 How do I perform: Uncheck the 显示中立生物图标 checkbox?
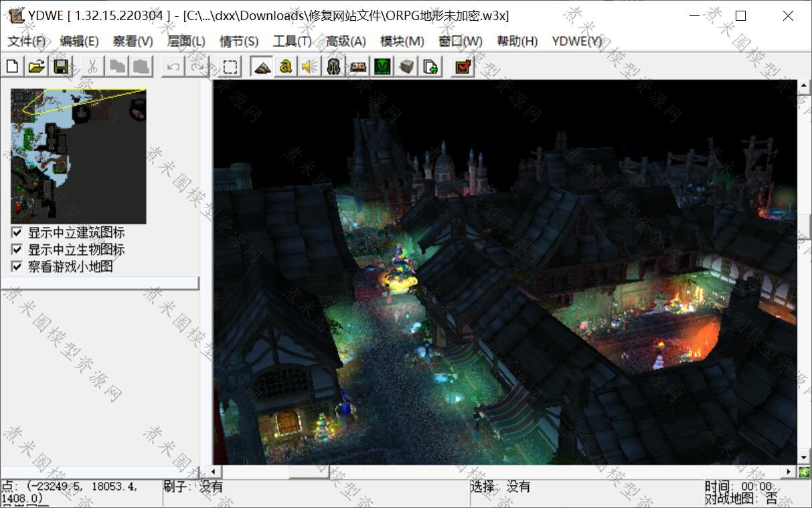pyautogui.click(x=17, y=250)
